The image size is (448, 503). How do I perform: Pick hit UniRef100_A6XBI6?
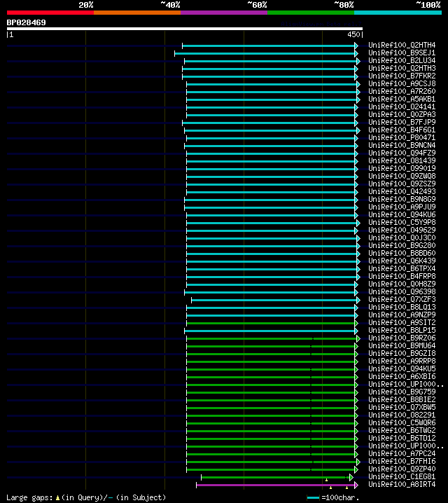[x=402, y=376]
